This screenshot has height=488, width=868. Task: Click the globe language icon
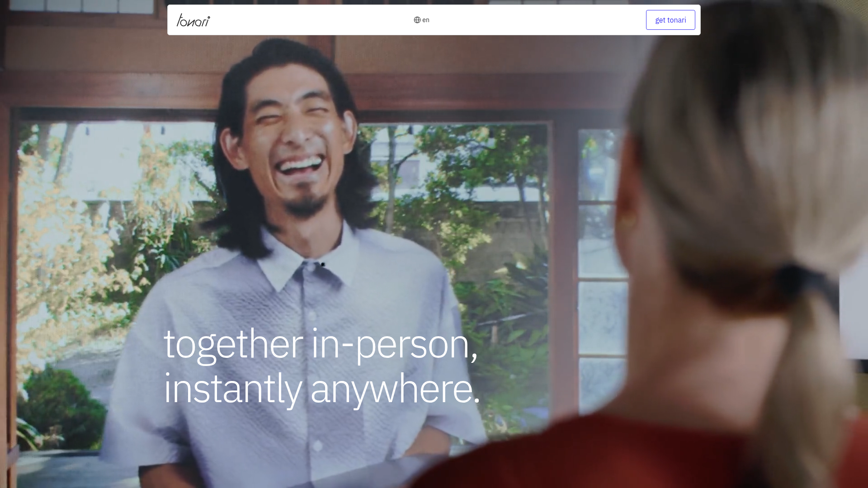click(x=417, y=20)
